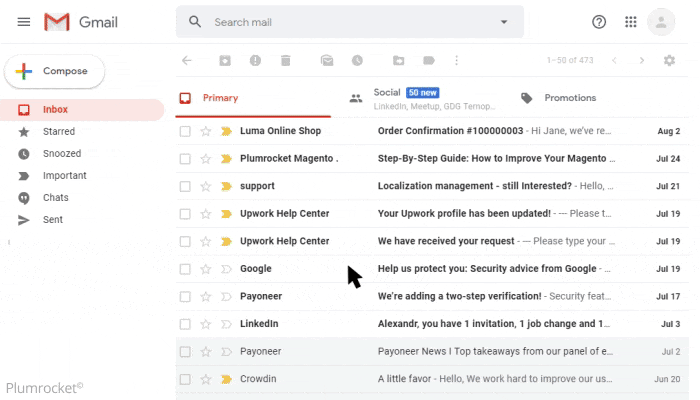Click the 50 new Social badge

pos(422,93)
